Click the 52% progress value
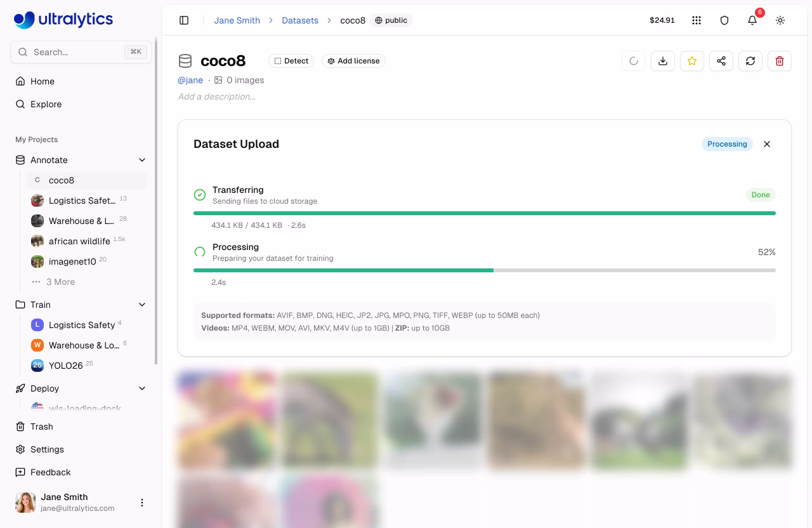Image resolution: width=812 pixels, height=528 pixels. 767,252
